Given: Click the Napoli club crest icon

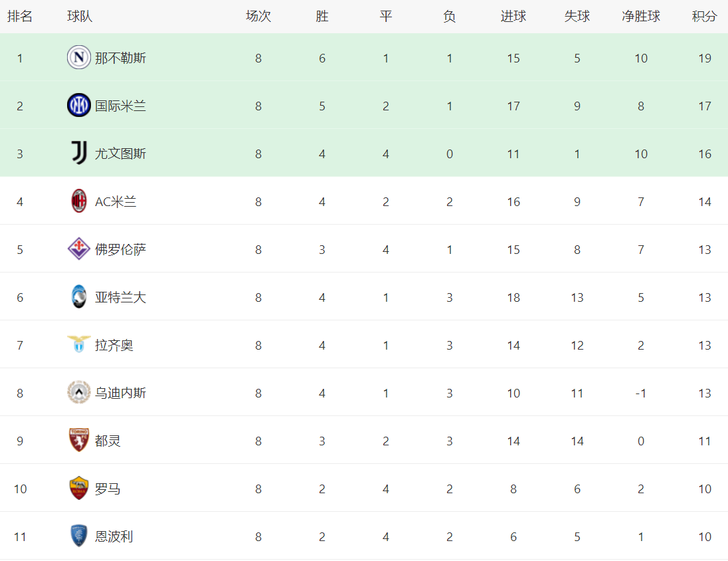Looking at the screenshot, I should [78, 58].
